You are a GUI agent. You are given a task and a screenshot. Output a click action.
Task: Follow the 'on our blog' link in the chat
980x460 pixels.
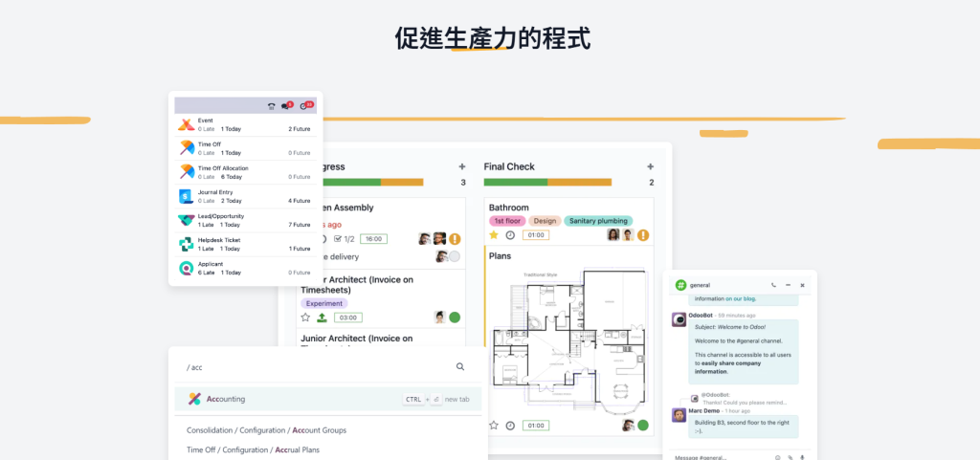click(x=741, y=299)
